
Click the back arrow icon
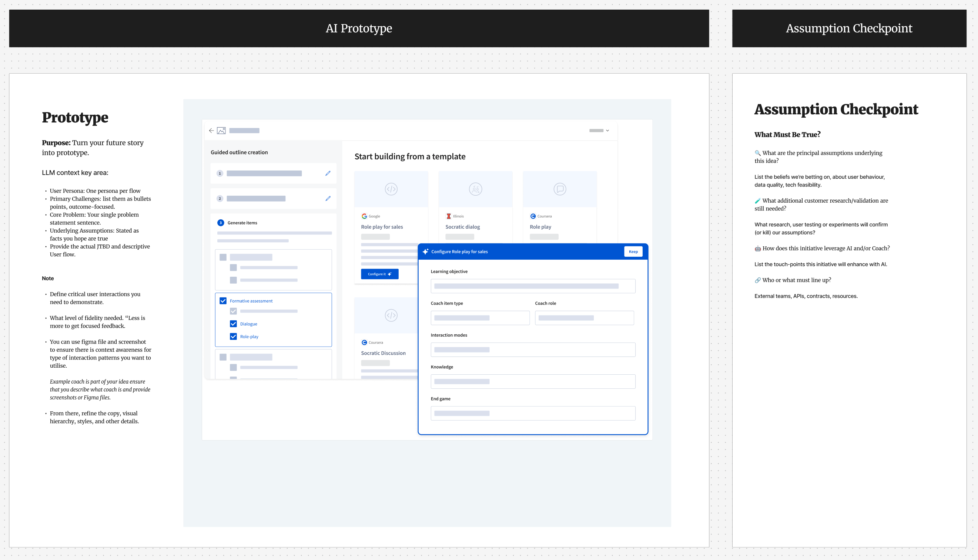[x=211, y=131]
